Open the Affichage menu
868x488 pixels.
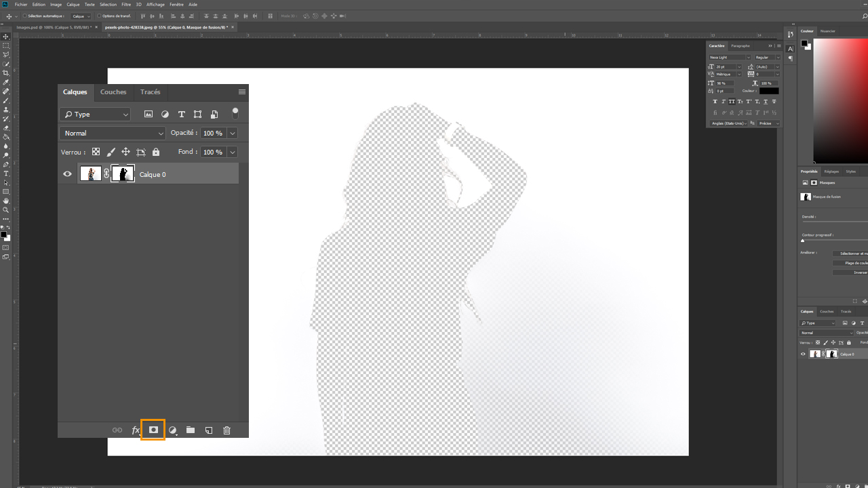point(155,4)
